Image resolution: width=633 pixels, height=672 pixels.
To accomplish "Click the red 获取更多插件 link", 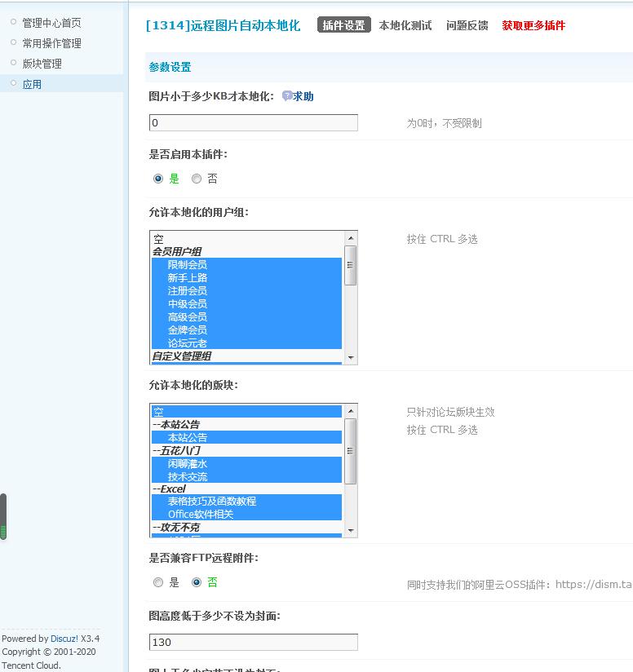I will [533, 25].
